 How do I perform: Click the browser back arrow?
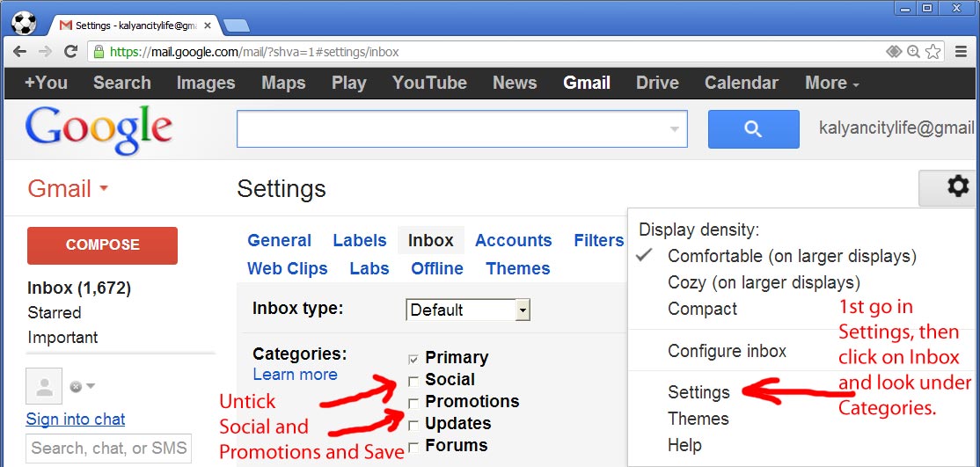[x=19, y=51]
